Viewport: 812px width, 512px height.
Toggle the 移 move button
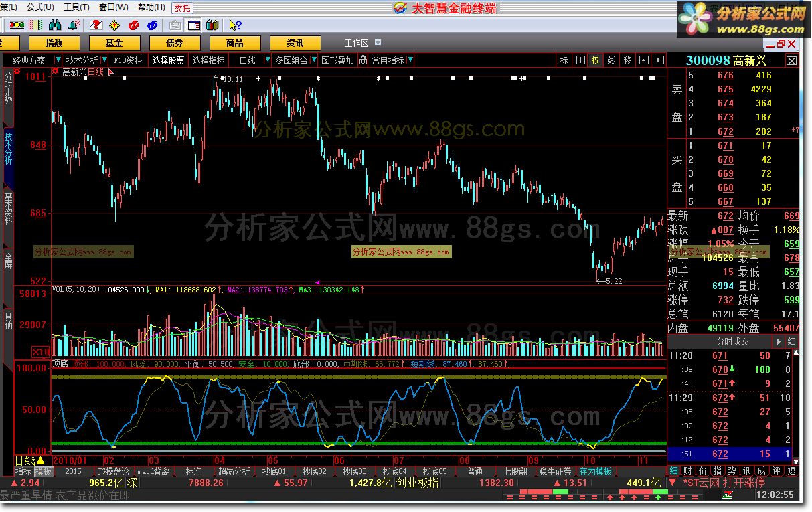pos(627,60)
